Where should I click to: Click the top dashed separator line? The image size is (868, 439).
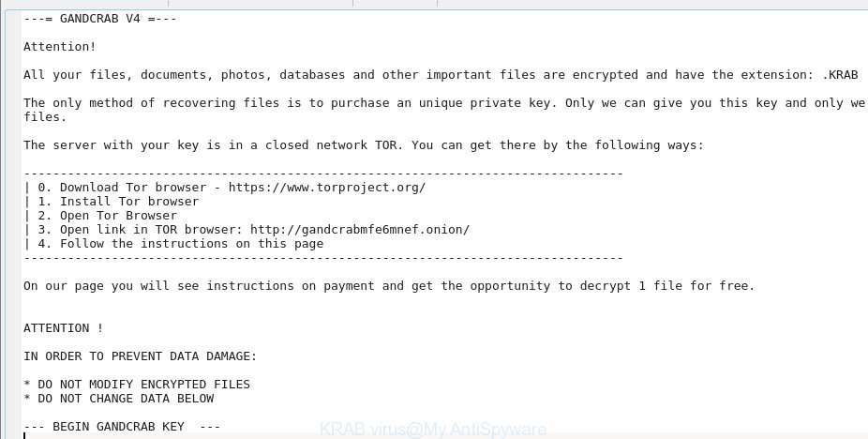(x=323, y=174)
